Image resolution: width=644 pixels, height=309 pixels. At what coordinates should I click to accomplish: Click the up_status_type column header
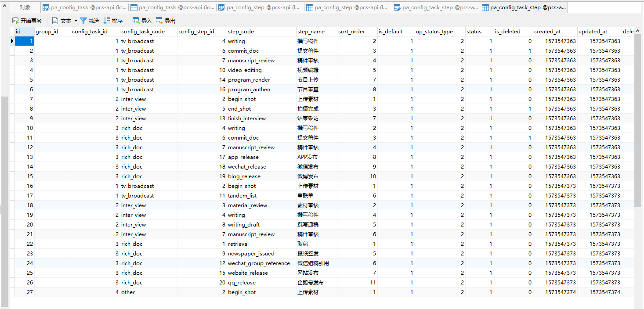click(440, 32)
